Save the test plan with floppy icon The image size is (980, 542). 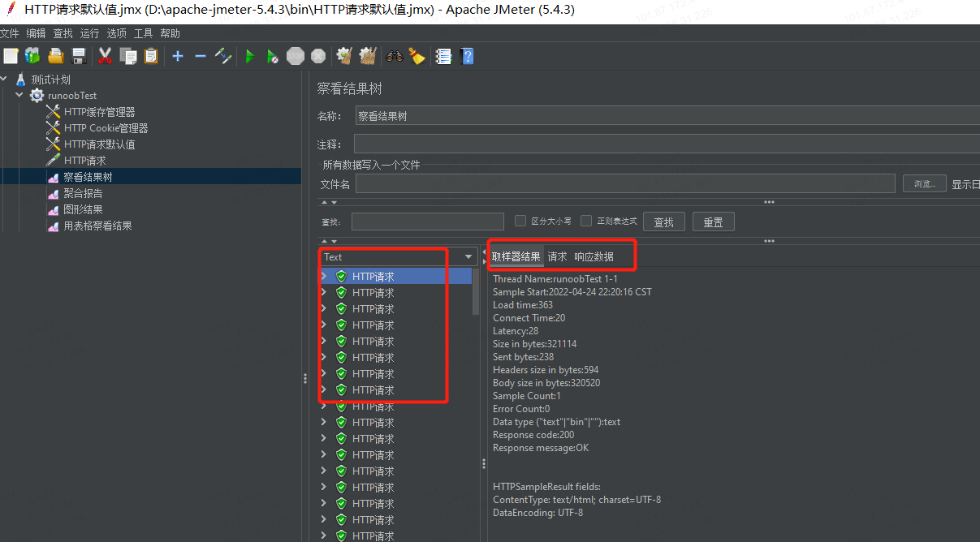pos(79,56)
